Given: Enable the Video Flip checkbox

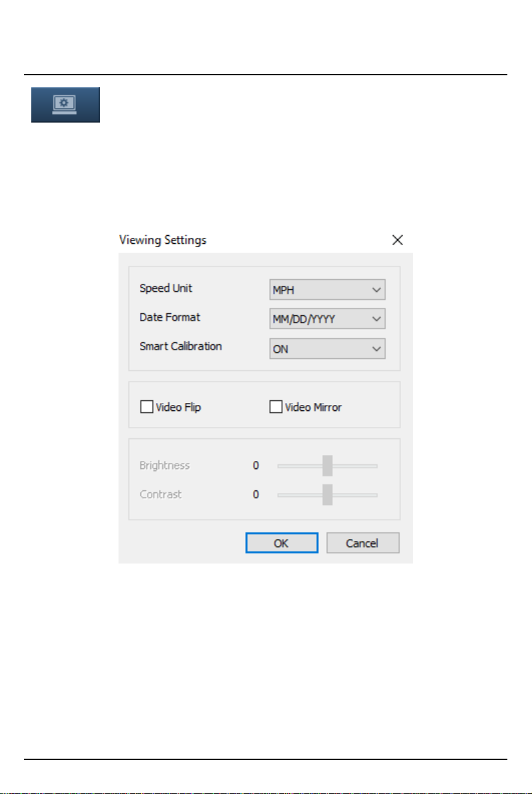Looking at the screenshot, I should point(146,406).
